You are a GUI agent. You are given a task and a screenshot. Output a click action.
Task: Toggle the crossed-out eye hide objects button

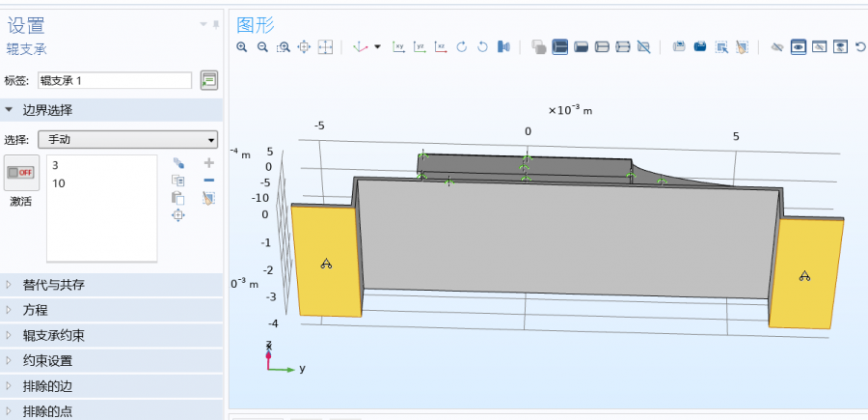(776, 46)
